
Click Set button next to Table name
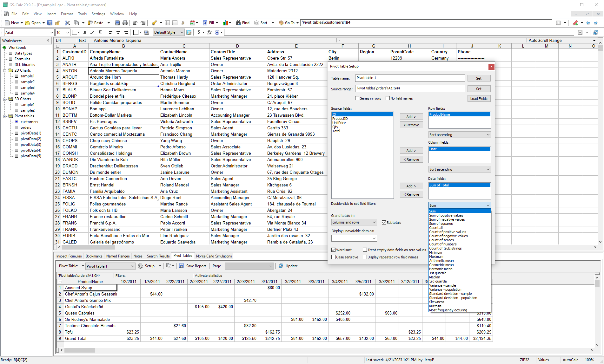click(479, 78)
